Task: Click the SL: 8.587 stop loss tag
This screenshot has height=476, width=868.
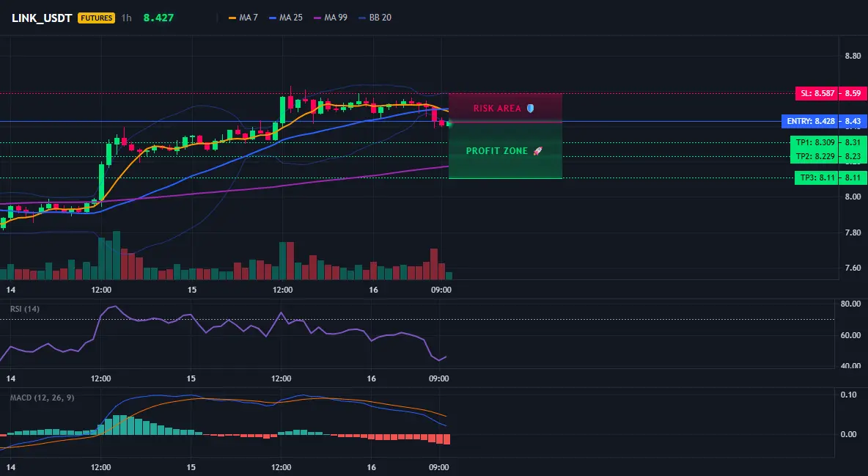Action: [817, 93]
